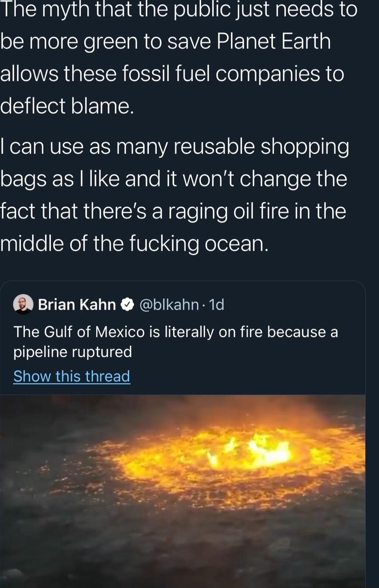The image size is (379, 588).
Task: Open the Show this thread link
Action: click(72, 376)
